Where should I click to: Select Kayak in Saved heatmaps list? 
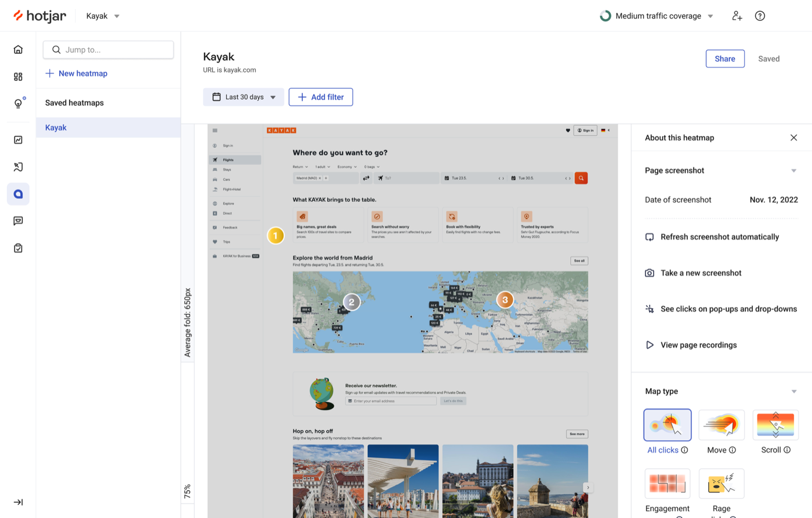tap(108, 128)
